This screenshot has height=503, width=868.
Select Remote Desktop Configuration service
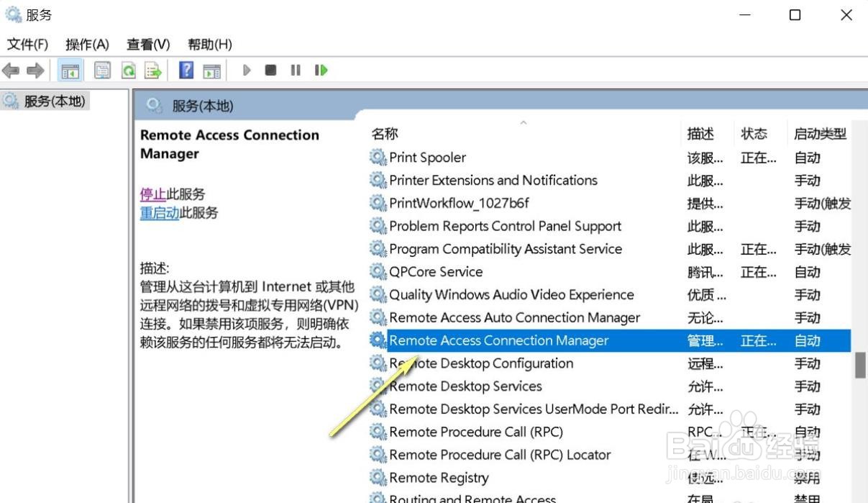[x=609, y=363]
